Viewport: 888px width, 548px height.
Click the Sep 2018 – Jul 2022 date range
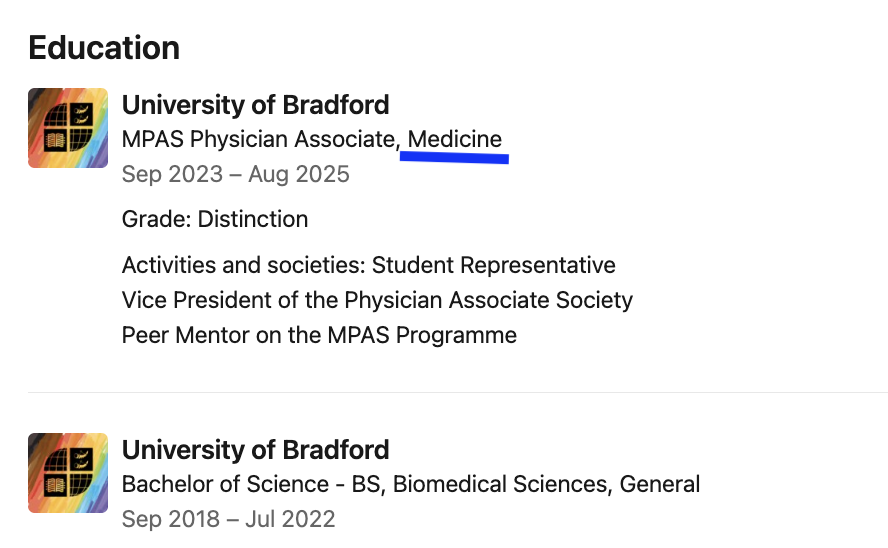coord(228,519)
